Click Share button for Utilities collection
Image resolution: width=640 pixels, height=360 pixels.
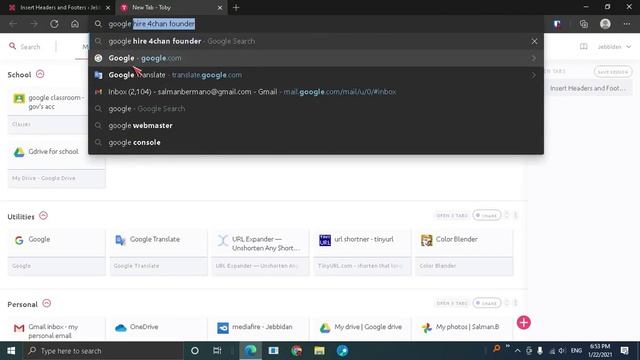coord(487,215)
